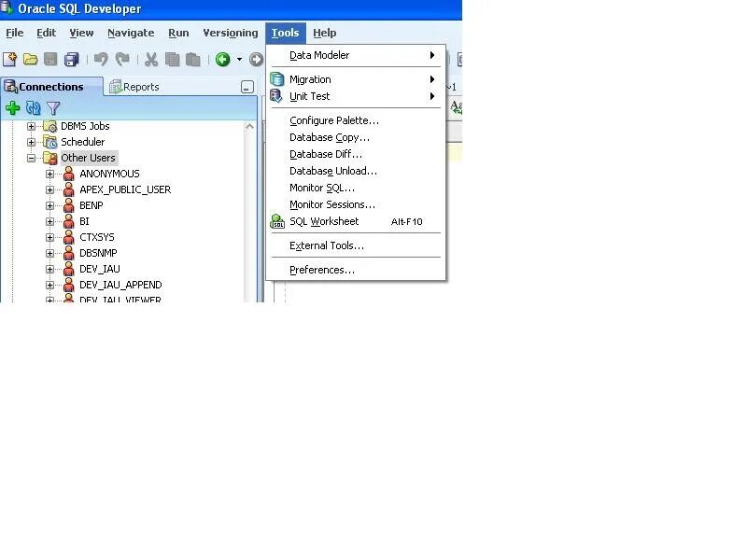Screen dimensions: 747x560
Task: Refresh the connections tree
Action: click(x=33, y=108)
